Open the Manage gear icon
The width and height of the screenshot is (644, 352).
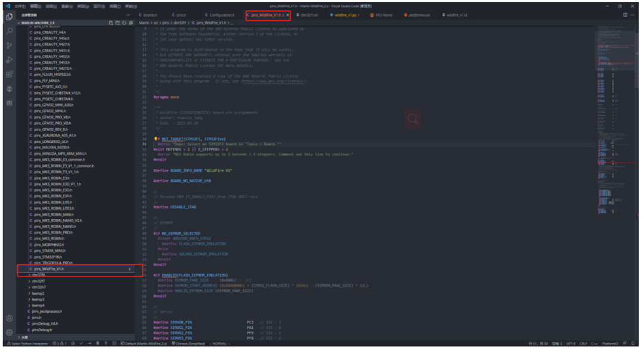tap(10, 333)
